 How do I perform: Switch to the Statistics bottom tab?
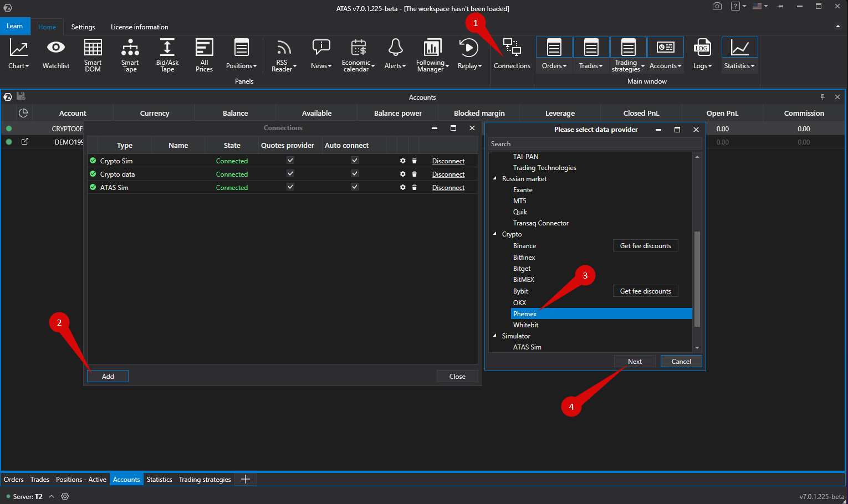point(159,480)
